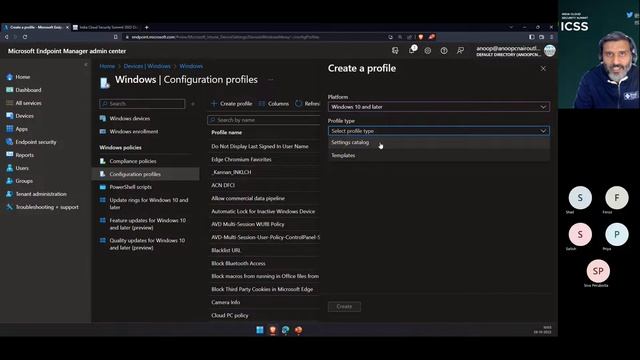Open Edge browser from taskbar
640x360 pixels.
coord(285,330)
